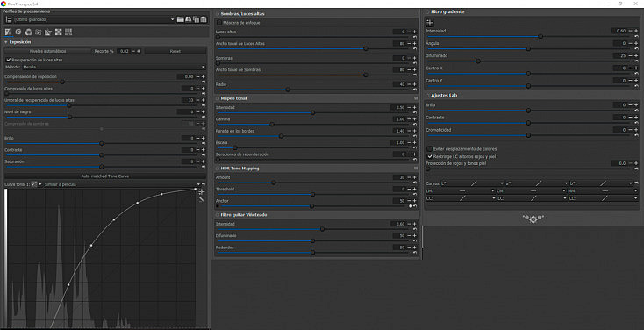Decrease Difuminado in Filtro gradiente

coord(631,55)
